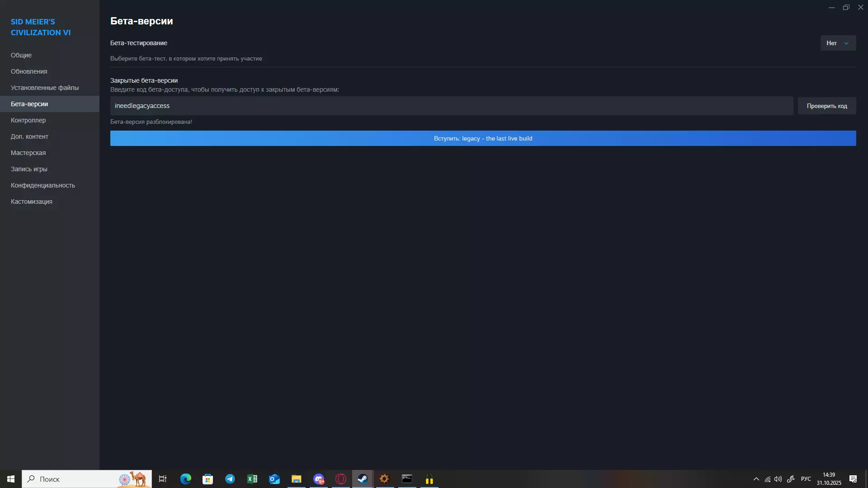Viewport: 868px width, 488px height.
Task: Open the Opera browser taskbar icon
Action: coord(341,479)
